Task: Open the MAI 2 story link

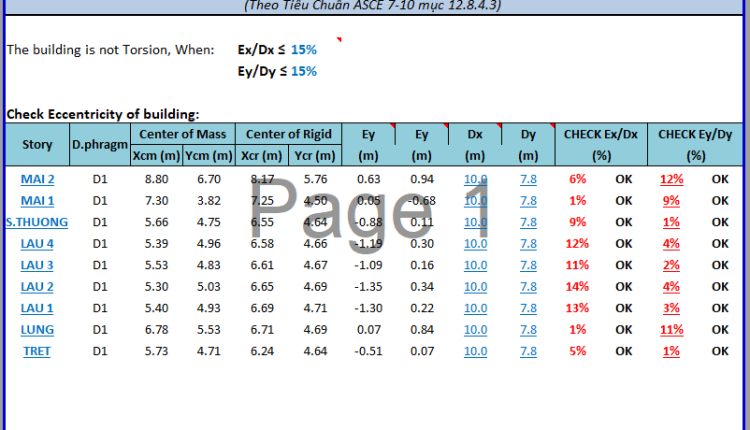Action: coord(37,179)
